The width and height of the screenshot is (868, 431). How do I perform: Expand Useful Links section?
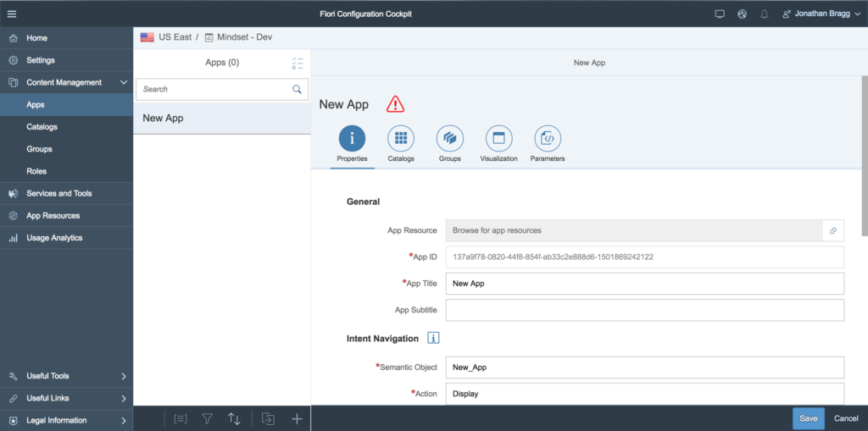pos(66,398)
